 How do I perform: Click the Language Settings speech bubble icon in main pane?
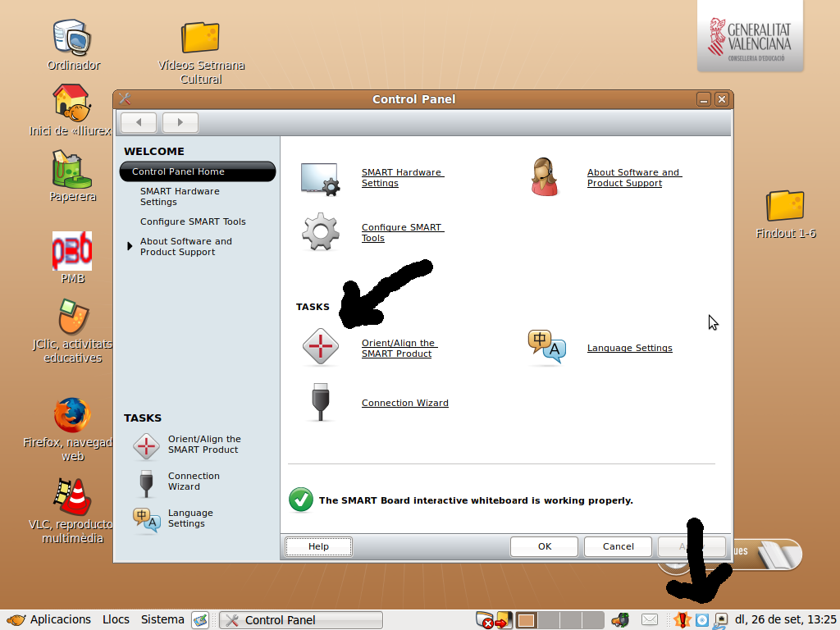tap(546, 347)
